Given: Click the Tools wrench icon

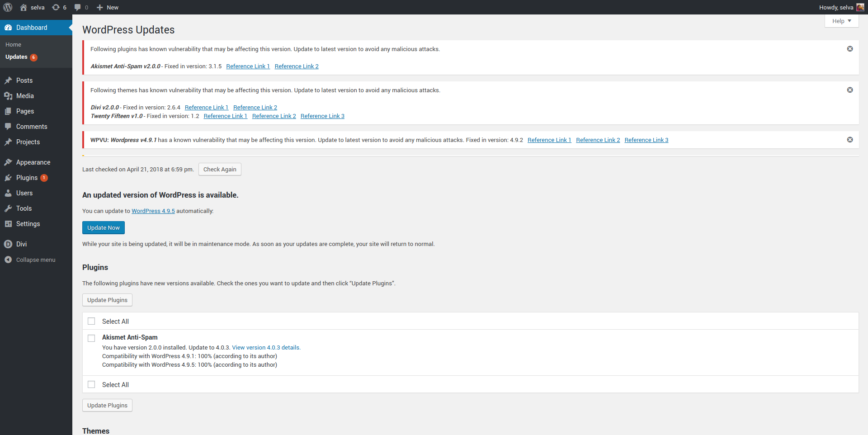Looking at the screenshot, I should coord(8,208).
